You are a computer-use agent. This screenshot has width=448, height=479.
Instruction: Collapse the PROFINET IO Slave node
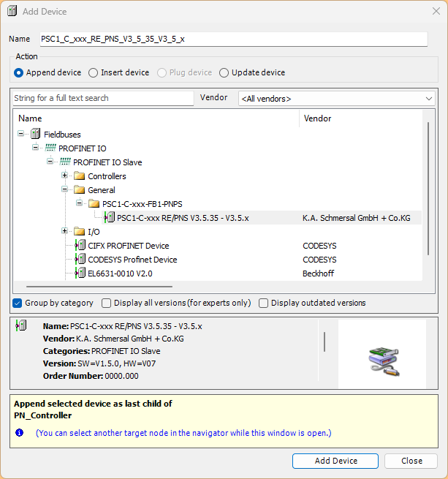50,162
